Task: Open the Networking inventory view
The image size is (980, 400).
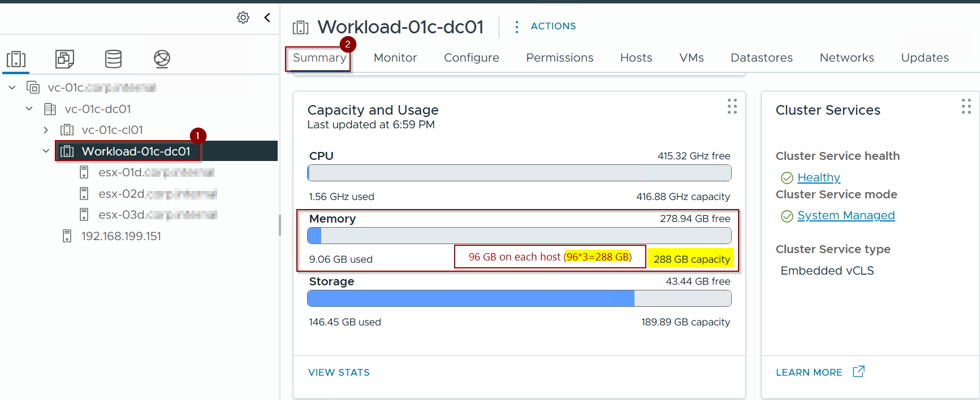Action: 162,59
